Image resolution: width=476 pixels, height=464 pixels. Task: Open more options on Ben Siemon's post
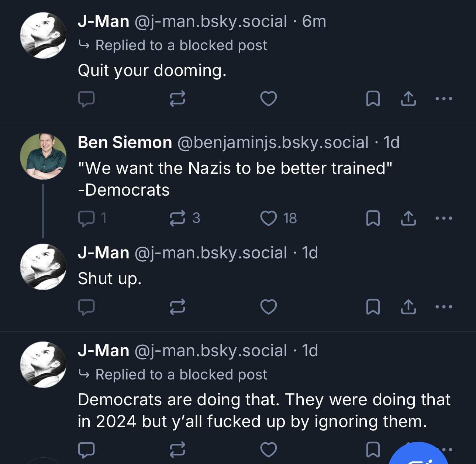coord(444,218)
